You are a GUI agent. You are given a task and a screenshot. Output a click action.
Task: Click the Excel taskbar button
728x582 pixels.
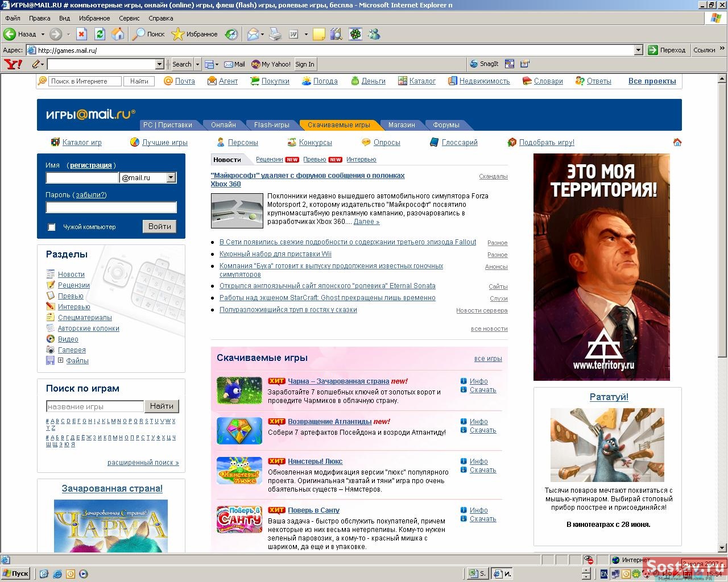[x=477, y=573]
